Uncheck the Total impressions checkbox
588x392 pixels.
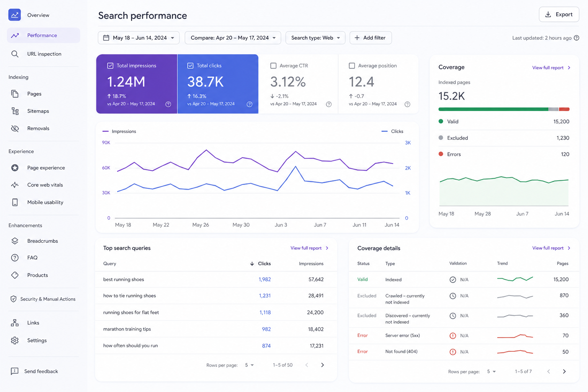point(110,66)
